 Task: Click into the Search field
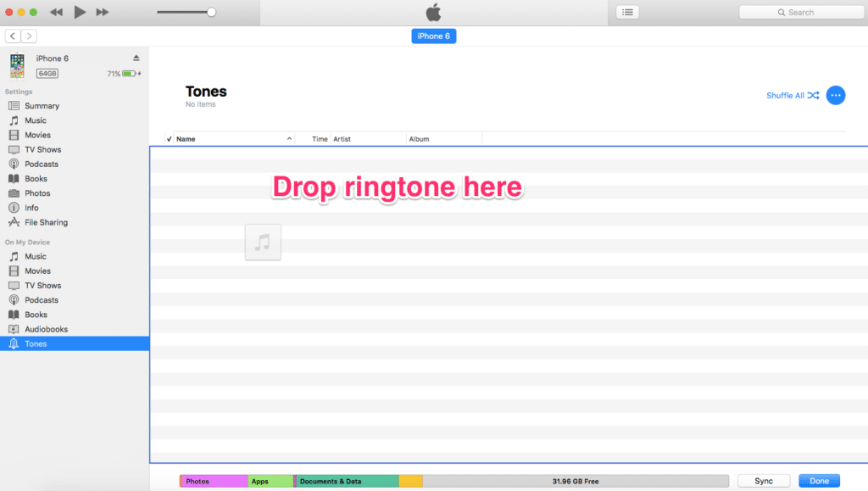[x=801, y=12]
